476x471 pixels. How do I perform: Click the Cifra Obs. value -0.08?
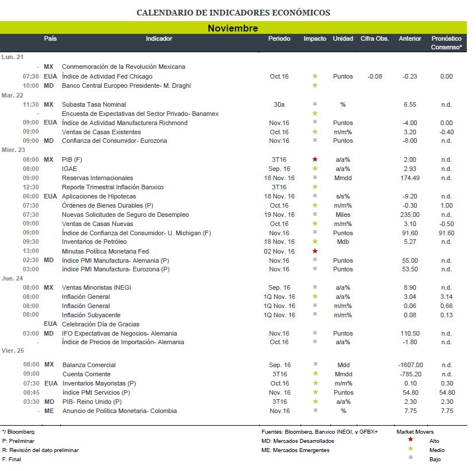click(x=374, y=76)
